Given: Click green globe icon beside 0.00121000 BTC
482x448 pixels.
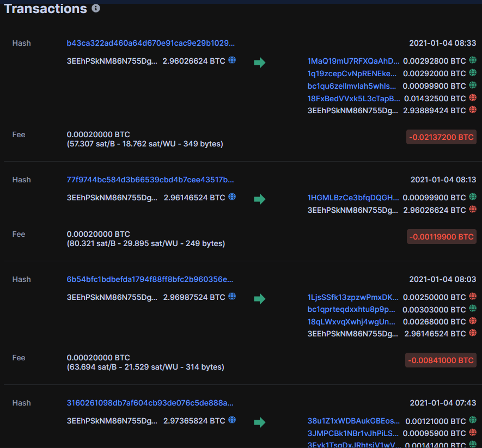Looking at the screenshot, I should [473, 421].
